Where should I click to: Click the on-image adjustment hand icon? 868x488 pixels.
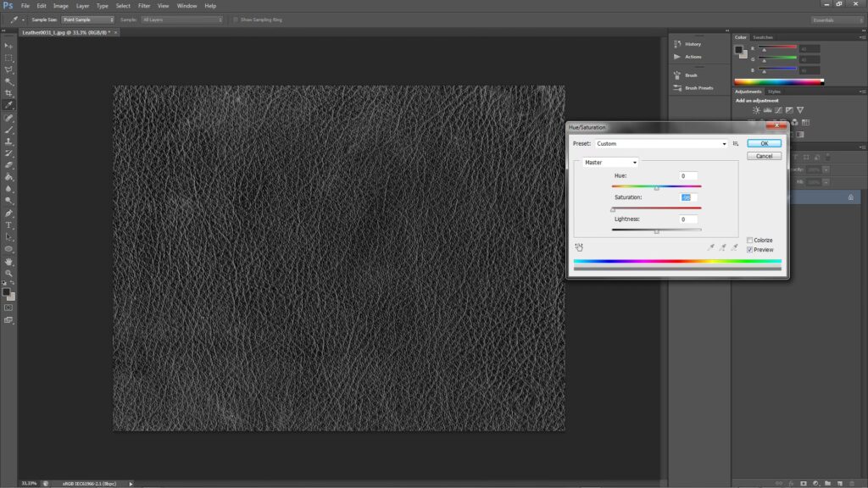579,247
